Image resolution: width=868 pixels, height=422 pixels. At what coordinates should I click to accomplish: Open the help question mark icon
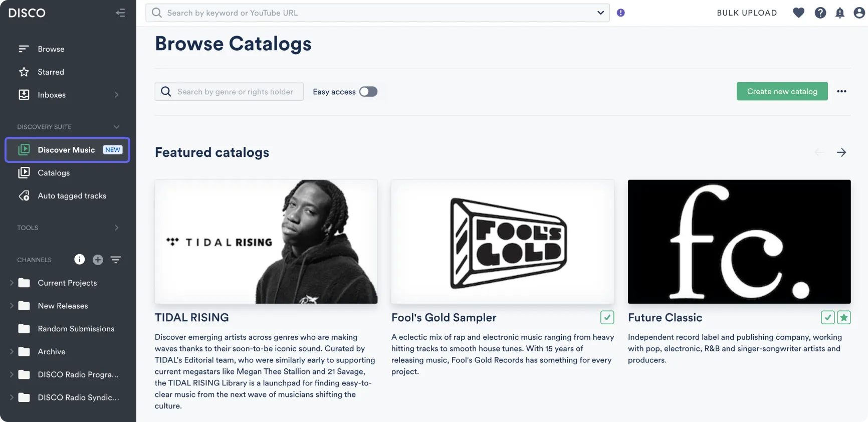820,13
